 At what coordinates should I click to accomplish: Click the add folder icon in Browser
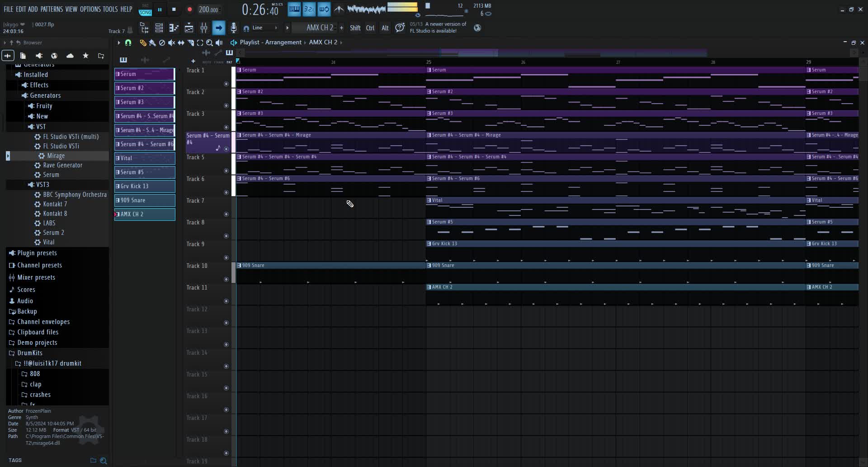pyautogui.click(x=101, y=56)
